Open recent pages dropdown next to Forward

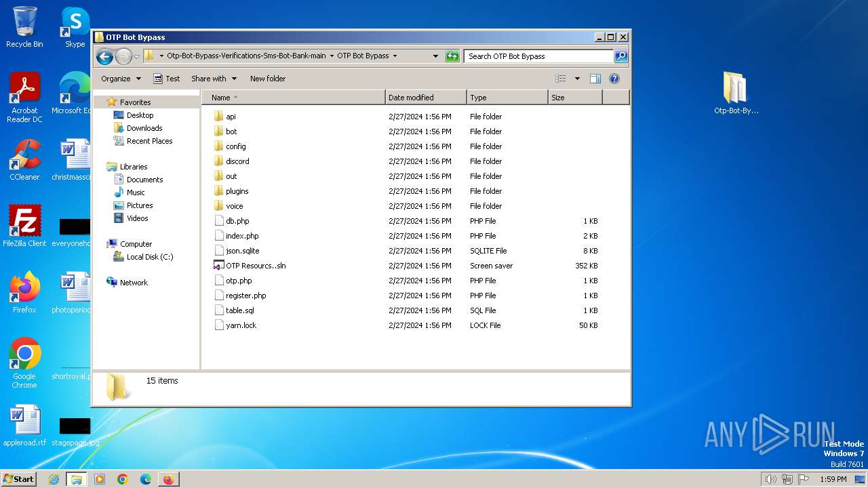[136, 56]
